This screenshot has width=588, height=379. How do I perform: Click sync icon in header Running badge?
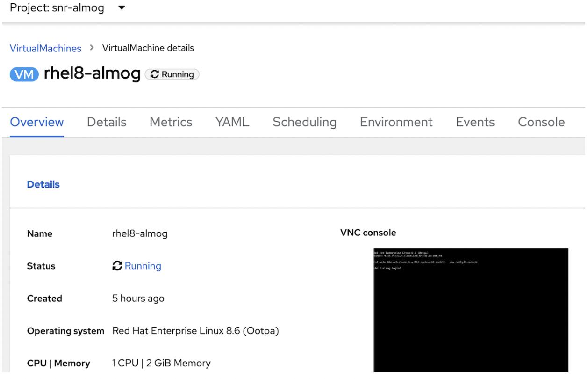pyautogui.click(x=155, y=74)
